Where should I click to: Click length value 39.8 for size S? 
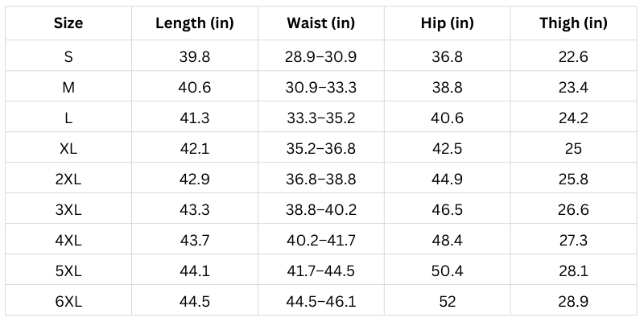(x=195, y=56)
